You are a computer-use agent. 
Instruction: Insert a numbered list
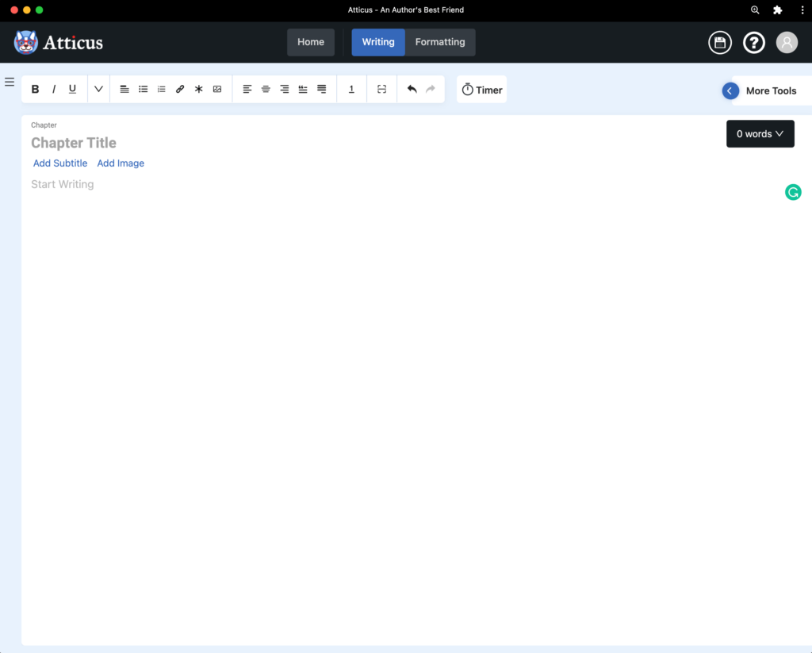(162, 89)
